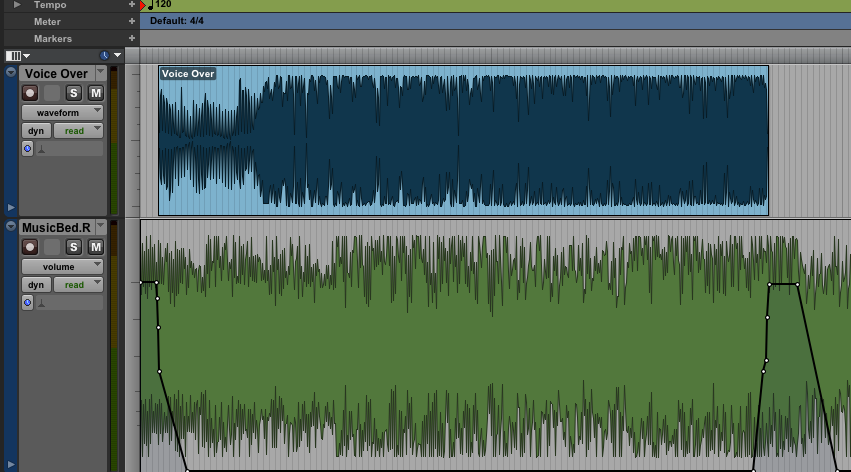Add a tempo change with the Tempo plus icon
851x472 pixels.
132,5
